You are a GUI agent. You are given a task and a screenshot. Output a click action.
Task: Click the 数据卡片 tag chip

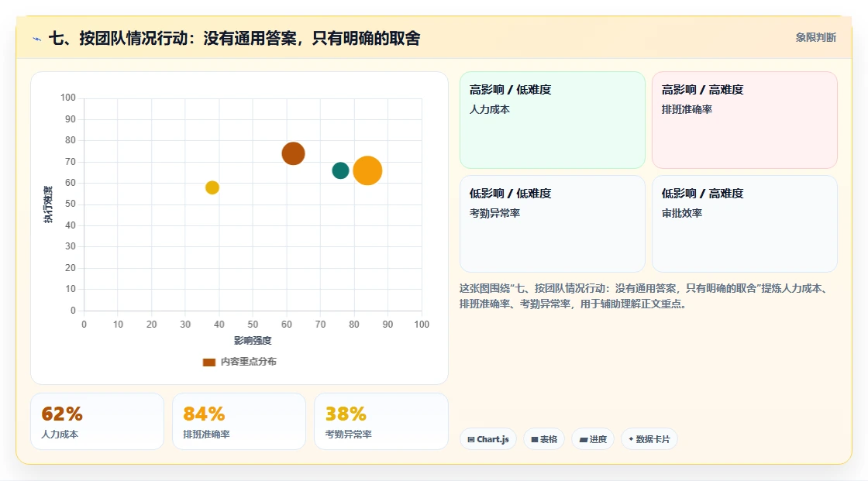click(649, 439)
